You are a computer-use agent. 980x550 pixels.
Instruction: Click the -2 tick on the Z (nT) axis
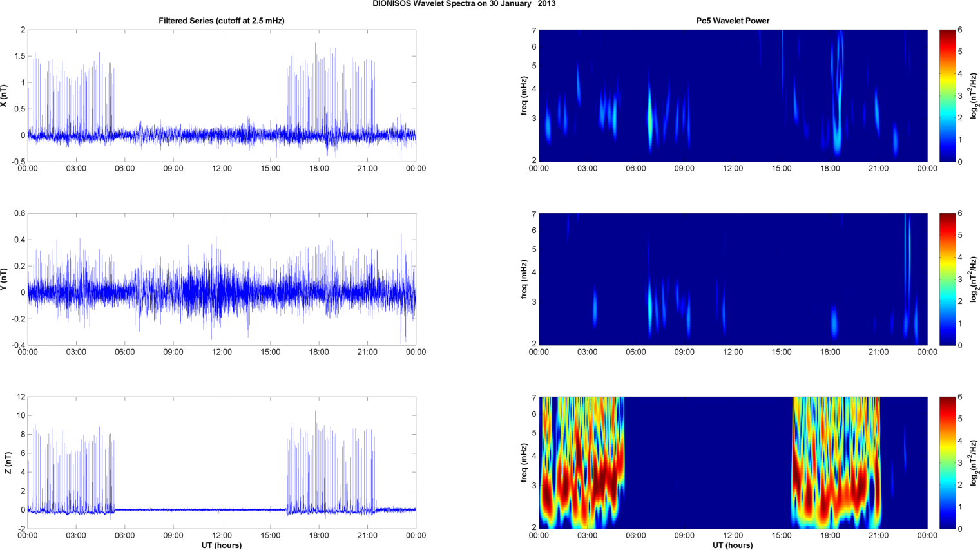(21, 529)
